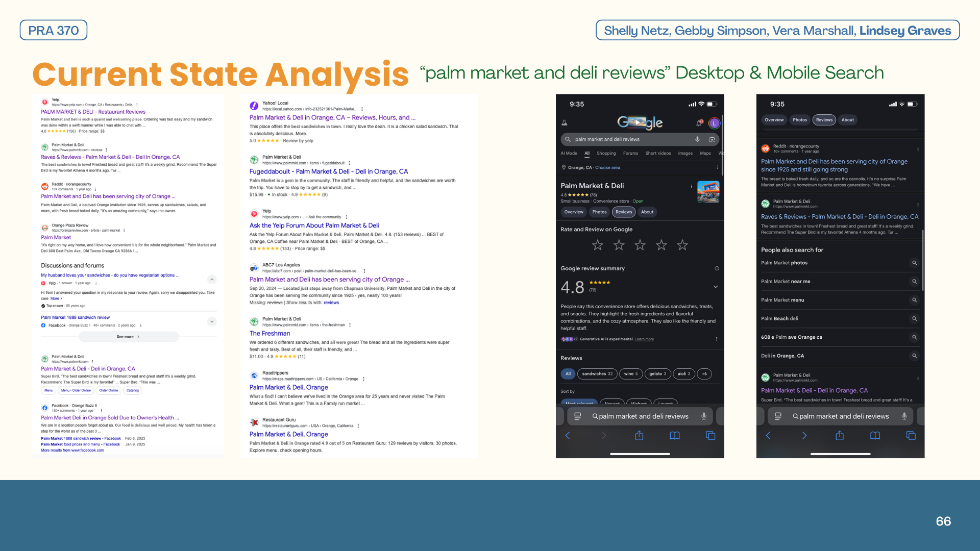
Task: Go forward in Safari on the right phone
Action: click(x=804, y=435)
